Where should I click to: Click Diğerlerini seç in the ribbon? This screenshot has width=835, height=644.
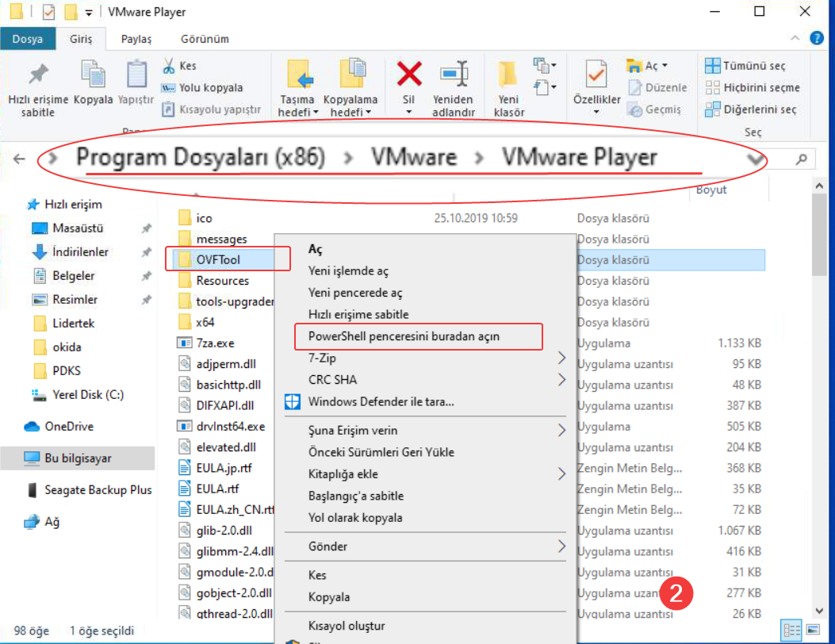pos(751,109)
